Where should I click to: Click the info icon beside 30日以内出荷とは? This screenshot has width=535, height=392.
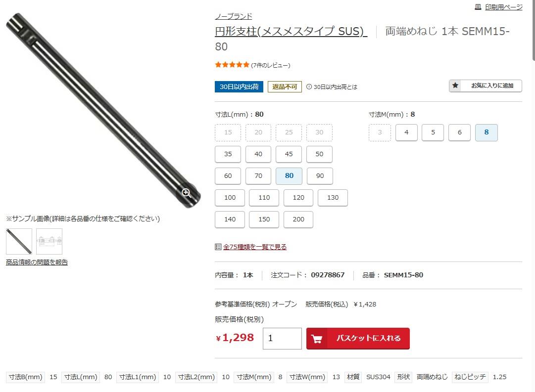click(x=309, y=87)
